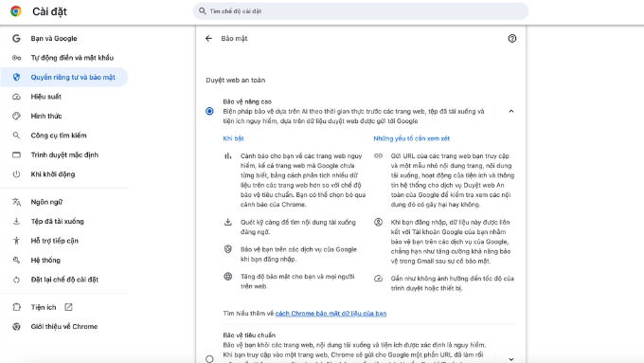Click the 'Khi bật' heading
This screenshot has width=644, height=363.
[x=233, y=138]
